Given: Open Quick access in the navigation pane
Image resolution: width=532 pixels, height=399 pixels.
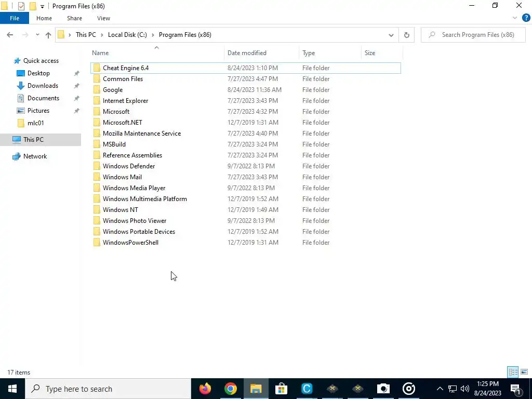Looking at the screenshot, I should [41, 61].
